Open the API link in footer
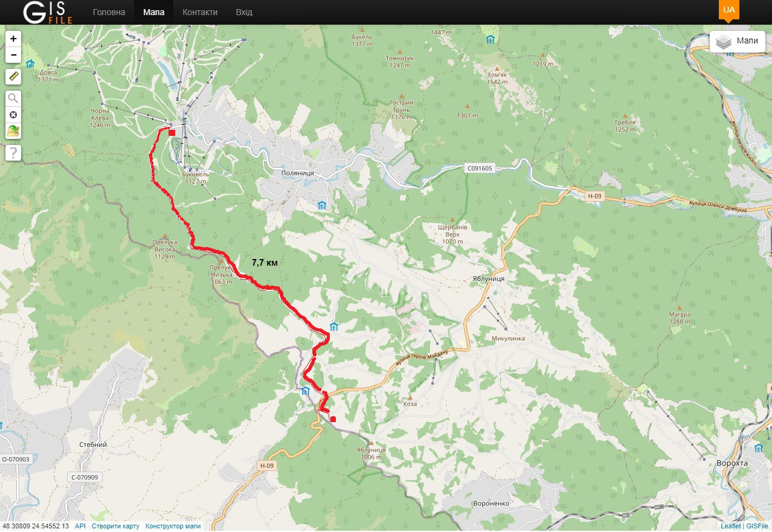Screen dimensions: 772x532 [80, 526]
